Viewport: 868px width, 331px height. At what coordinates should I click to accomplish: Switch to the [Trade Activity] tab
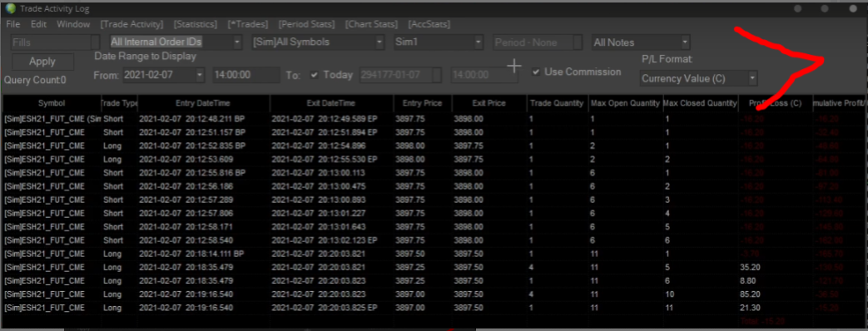click(x=131, y=24)
